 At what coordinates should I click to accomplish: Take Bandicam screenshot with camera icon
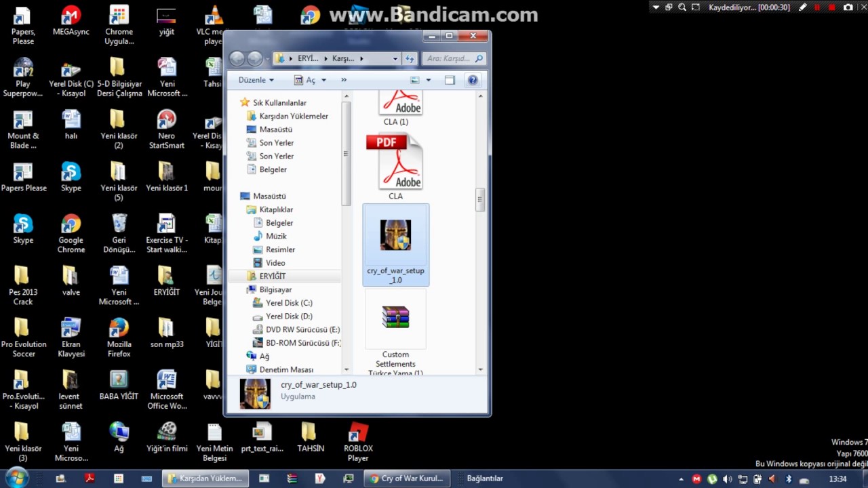pyautogui.click(x=848, y=7)
